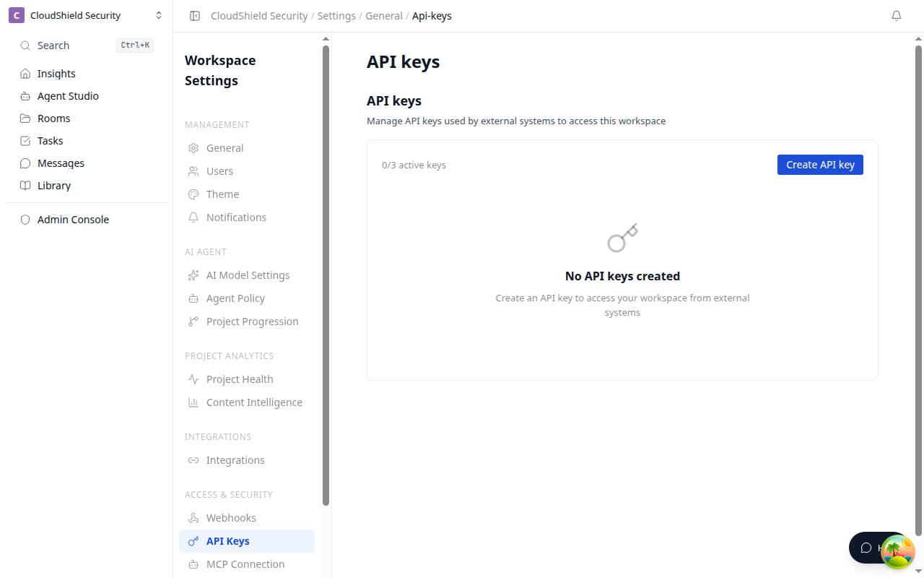Click the AI Model Settings sparkle icon
Image resolution: width=924 pixels, height=578 pixels.
pos(193,275)
